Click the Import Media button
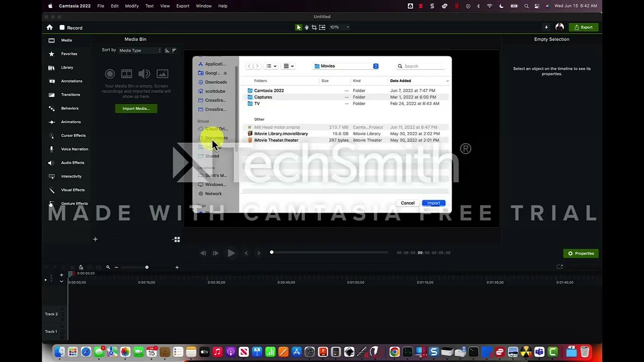Image resolution: width=644 pixels, height=362 pixels. 136,109
